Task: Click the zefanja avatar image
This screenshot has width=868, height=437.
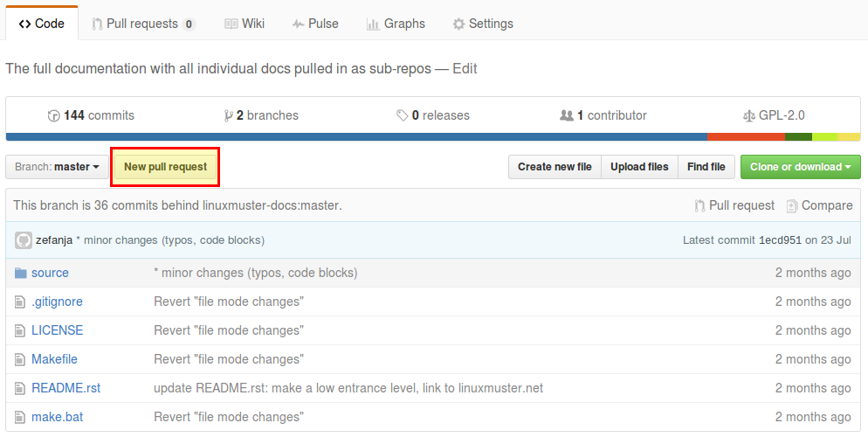Action: click(x=24, y=239)
